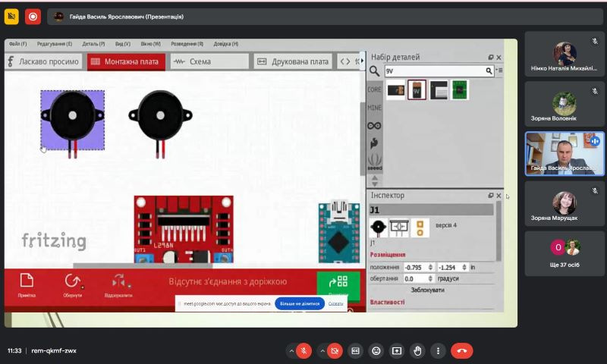Click the parts bin tabs up/down arrows
Image resolution: width=607 pixels, height=364 pixels.
pos(374,180)
